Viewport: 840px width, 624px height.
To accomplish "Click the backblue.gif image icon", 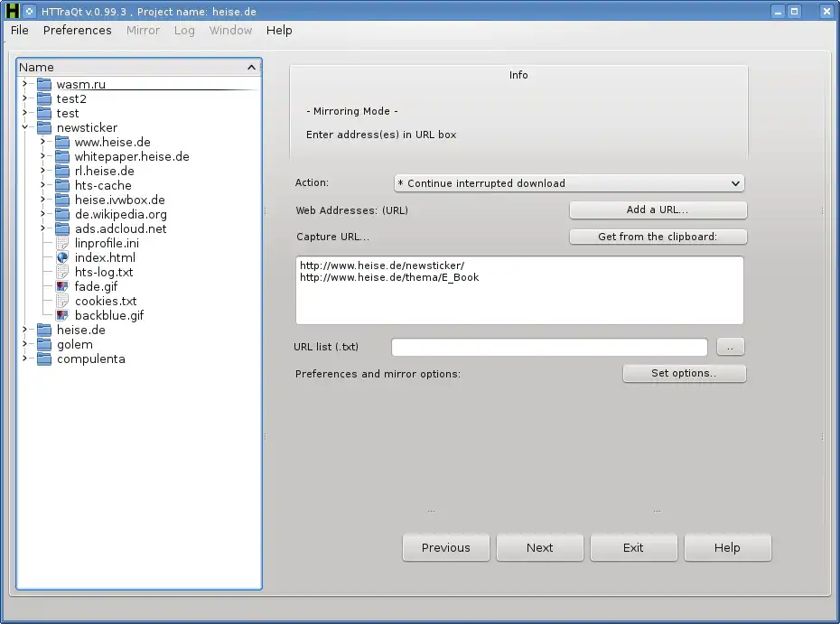I will click(x=62, y=315).
